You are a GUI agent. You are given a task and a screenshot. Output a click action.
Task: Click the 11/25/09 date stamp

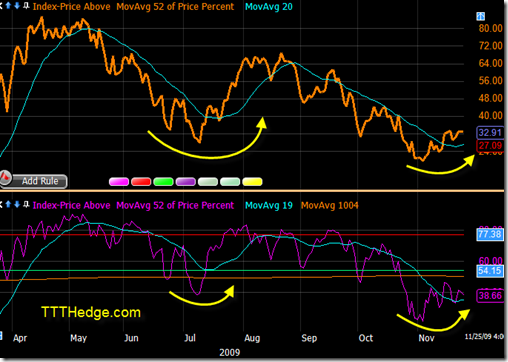pyautogui.click(x=484, y=337)
